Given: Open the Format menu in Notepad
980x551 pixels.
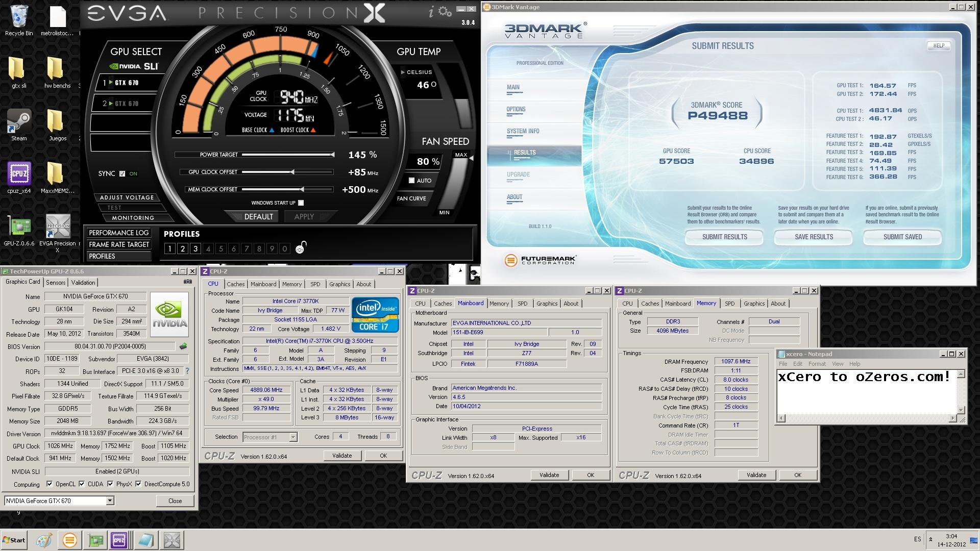Looking at the screenshot, I should [817, 364].
